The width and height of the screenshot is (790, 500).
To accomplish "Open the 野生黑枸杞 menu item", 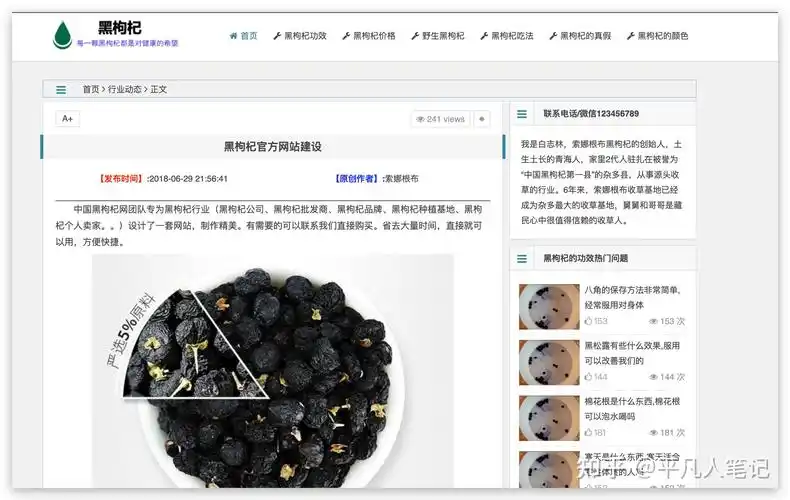I will [438, 36].
